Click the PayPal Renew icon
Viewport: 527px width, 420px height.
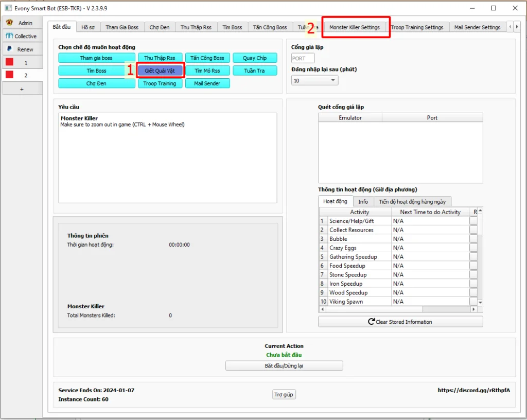click(9, 49)
